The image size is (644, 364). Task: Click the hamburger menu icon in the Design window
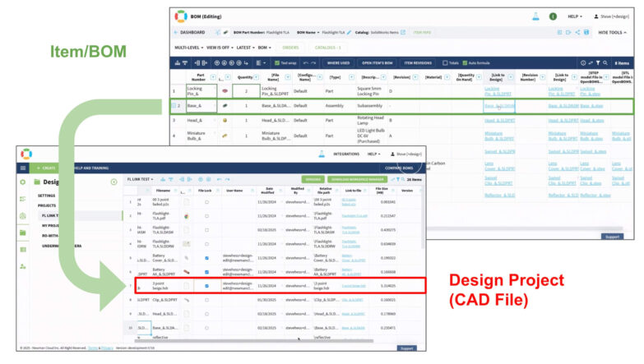(23, 168)
